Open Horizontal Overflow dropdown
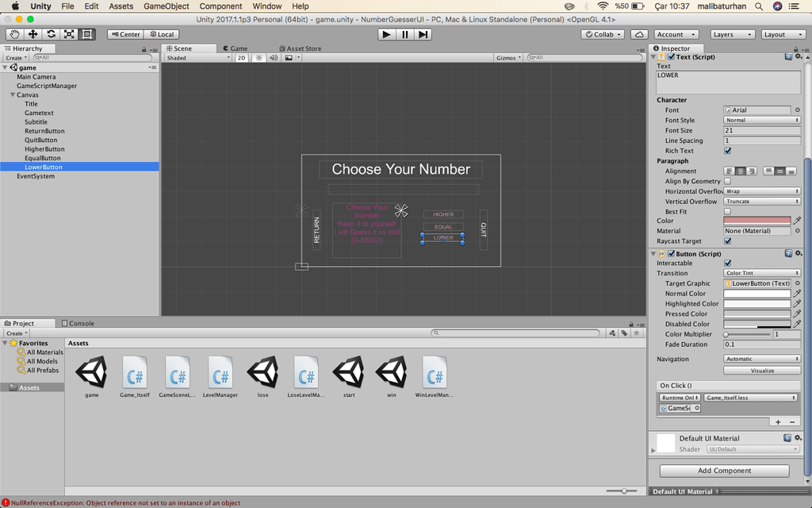 coord(762,191)
